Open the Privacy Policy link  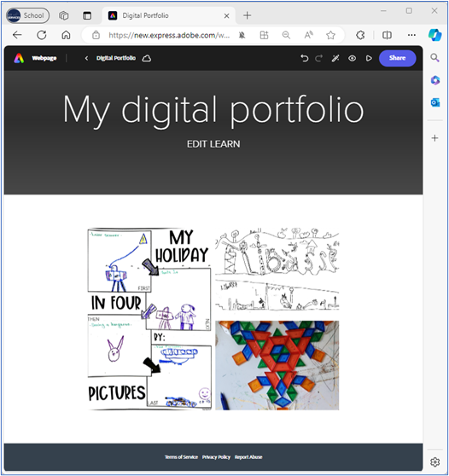tap(216, 457)
